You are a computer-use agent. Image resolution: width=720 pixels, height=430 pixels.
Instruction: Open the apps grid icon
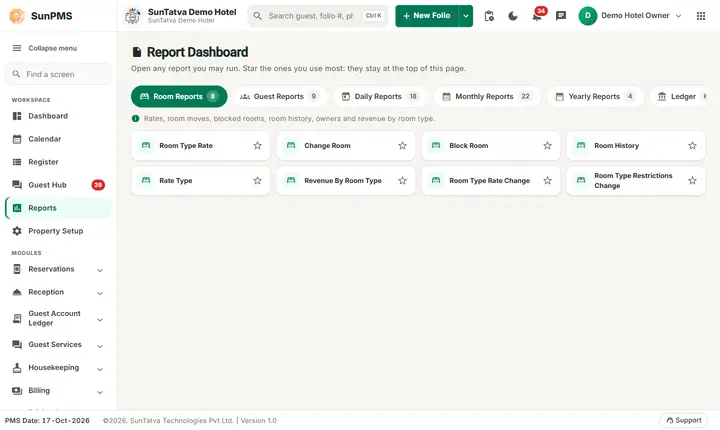[701, 16]
